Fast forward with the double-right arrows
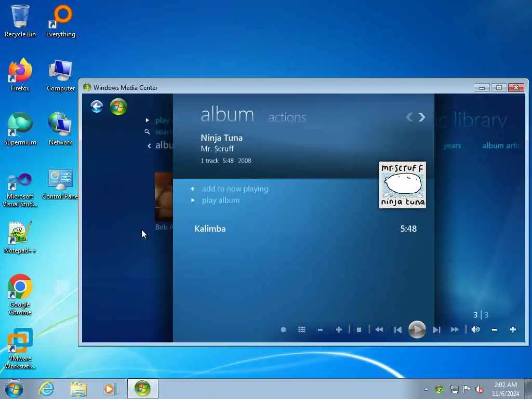The image size is (532, 399). (455, 329)
